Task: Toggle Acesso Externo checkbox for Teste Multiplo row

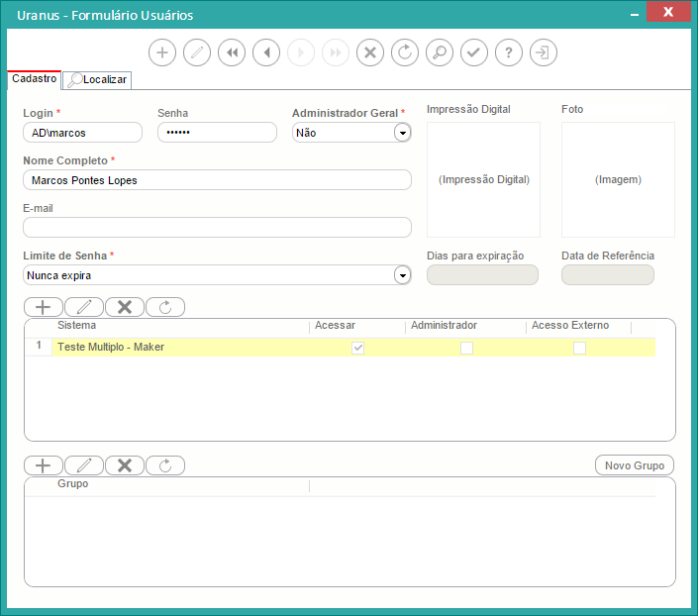Action: (x=579, y=348)
